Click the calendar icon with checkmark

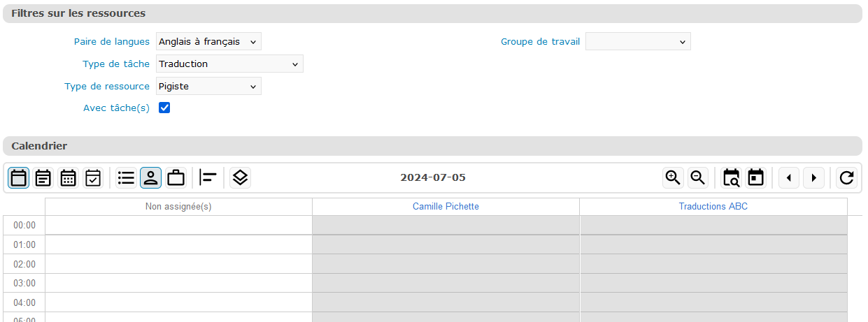point(93,178)
